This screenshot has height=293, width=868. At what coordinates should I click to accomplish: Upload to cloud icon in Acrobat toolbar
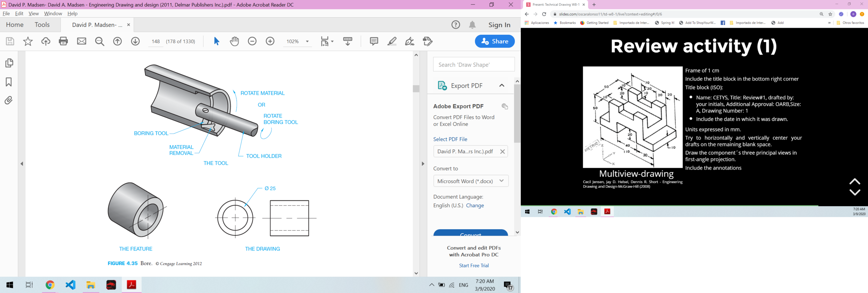point(45,41)
